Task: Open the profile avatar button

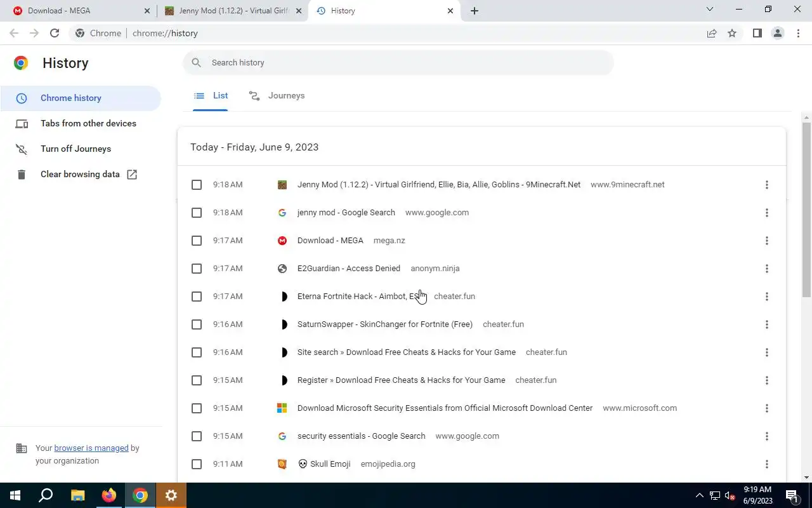Action: coord(778,33)
